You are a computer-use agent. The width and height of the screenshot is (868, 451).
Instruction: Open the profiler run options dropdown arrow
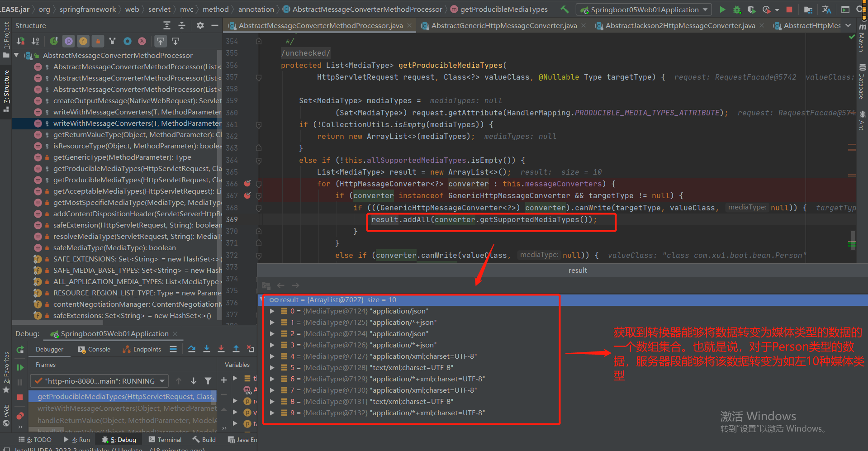777,9
